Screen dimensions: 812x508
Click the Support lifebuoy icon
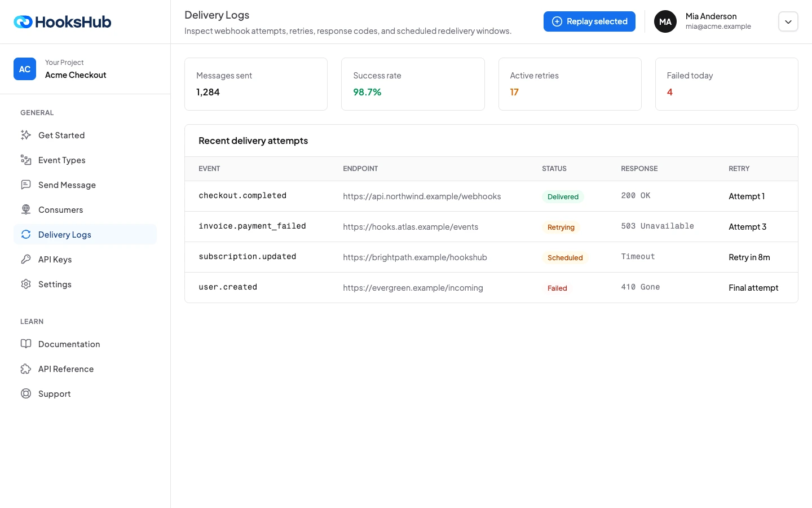point(26,393)
